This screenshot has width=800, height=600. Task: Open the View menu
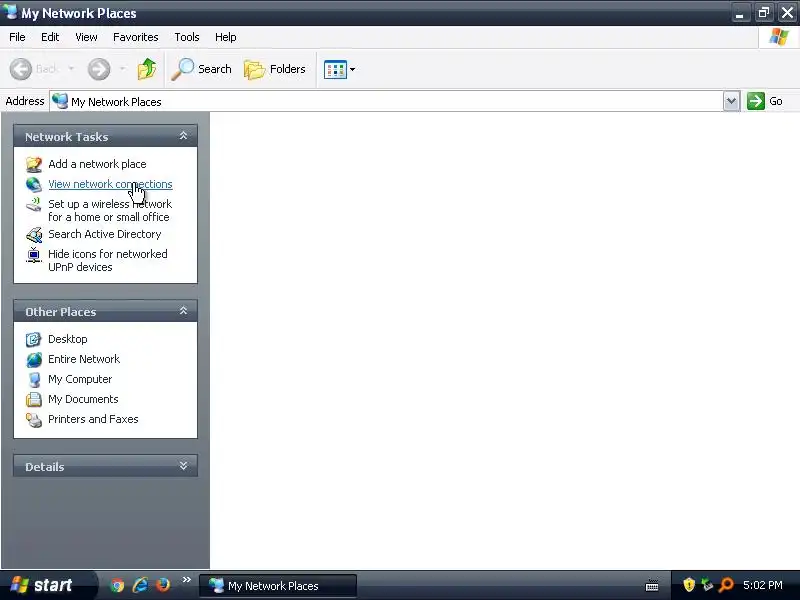pyautogui.click(x=86, y=37)
